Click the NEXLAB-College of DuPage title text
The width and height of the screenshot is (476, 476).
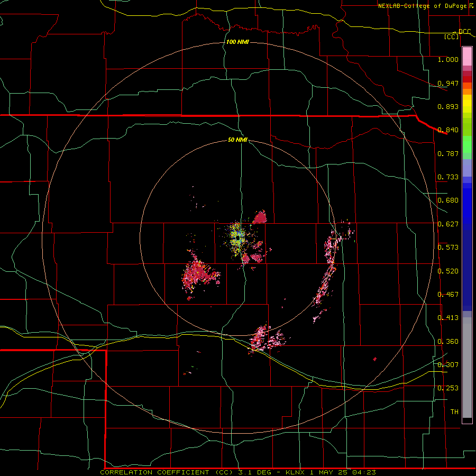(422, 6)
